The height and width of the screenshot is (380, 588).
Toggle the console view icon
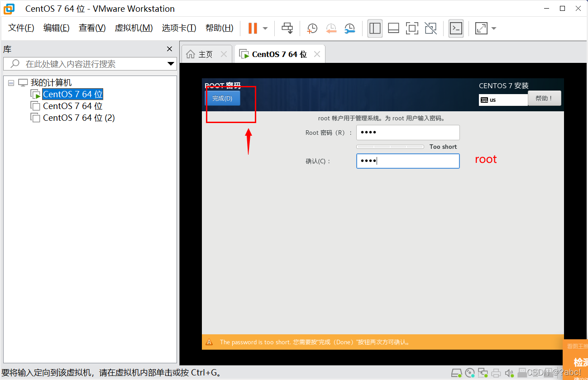coord(456,28)
